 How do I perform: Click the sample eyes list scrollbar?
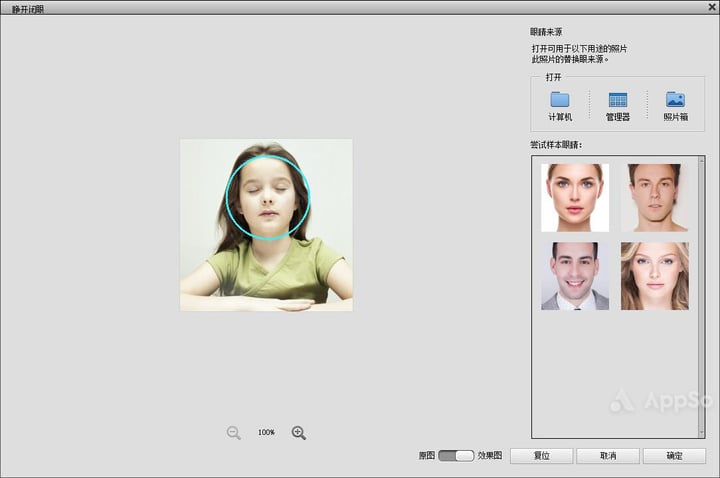tap(701, 297)
